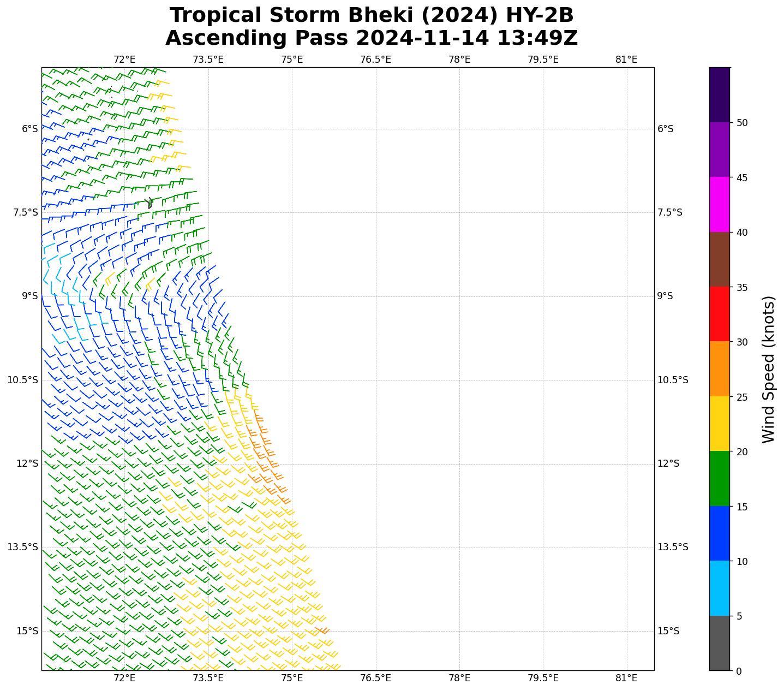Click the top axis '78°E' longitude label
784x690 pixels.
click(459, 60)
